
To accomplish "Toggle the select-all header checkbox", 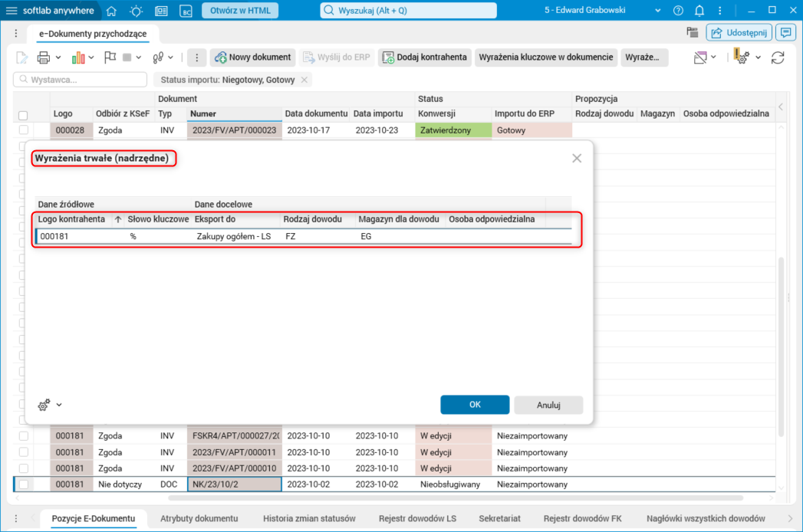I will tap(23, 115).
